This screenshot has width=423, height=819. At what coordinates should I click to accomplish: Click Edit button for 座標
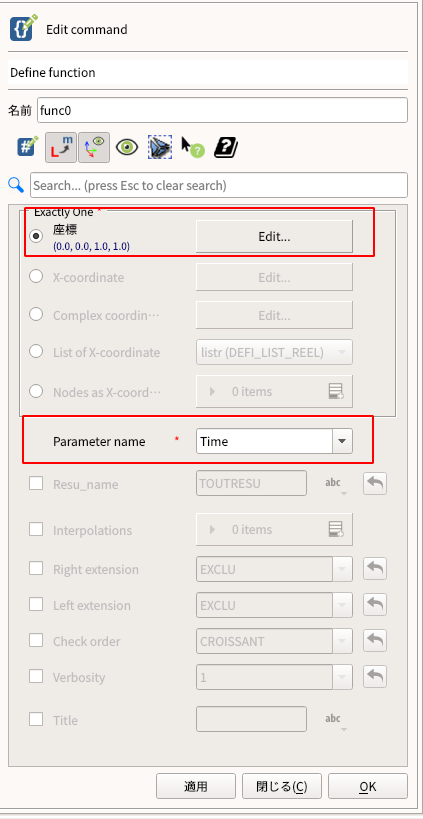click(274, 237)
